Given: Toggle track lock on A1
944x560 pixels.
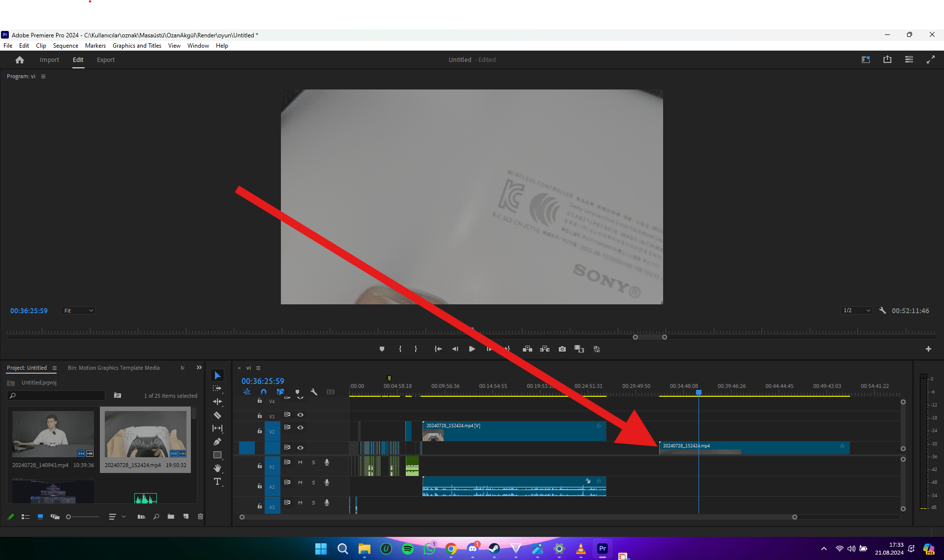Looking at the screenshot, I should [260, 466].
